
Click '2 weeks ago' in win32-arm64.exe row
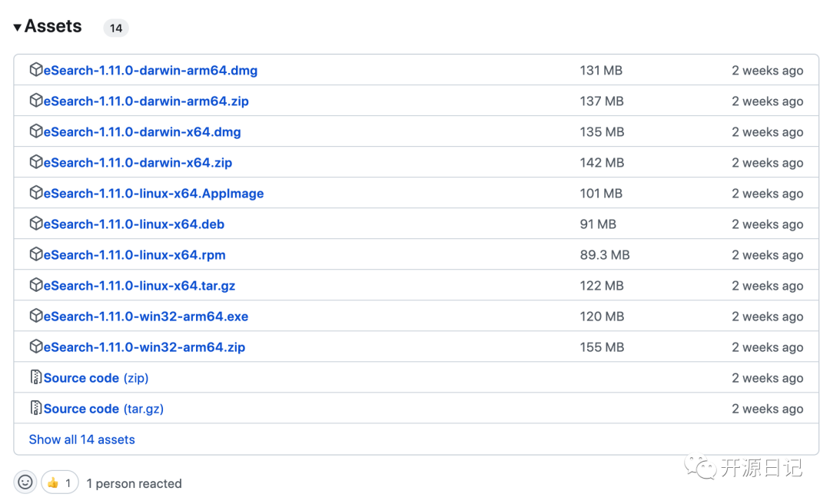(768, 316)
